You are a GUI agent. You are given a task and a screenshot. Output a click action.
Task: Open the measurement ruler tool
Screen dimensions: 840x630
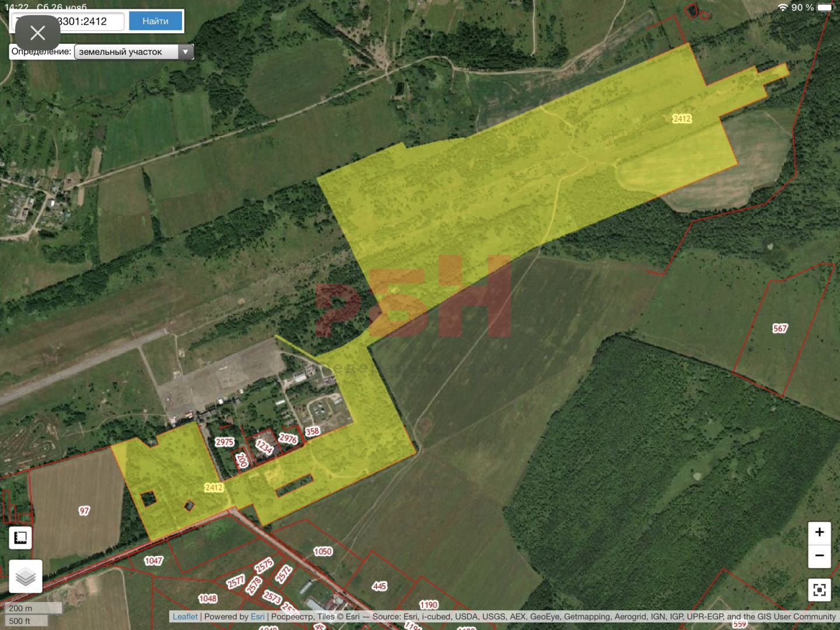20,538
